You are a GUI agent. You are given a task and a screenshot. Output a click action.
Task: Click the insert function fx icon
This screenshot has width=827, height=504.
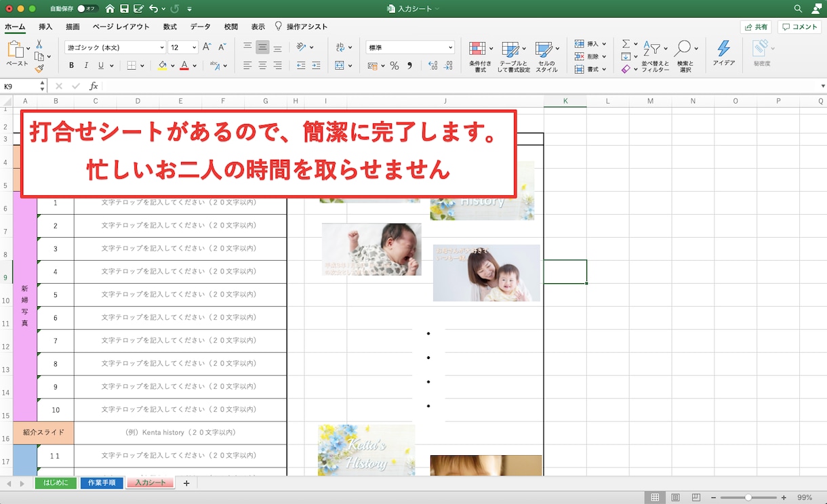(x=94, y=86)
